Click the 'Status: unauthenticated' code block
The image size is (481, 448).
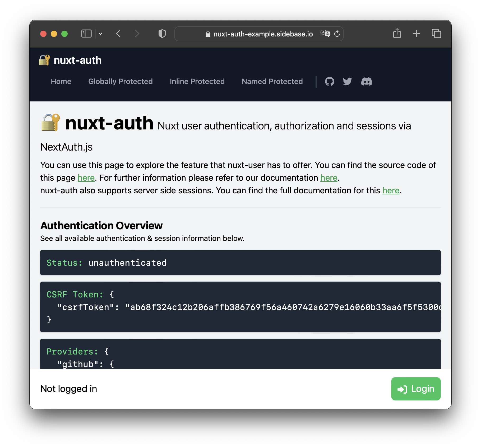click(x=240, y=263)
